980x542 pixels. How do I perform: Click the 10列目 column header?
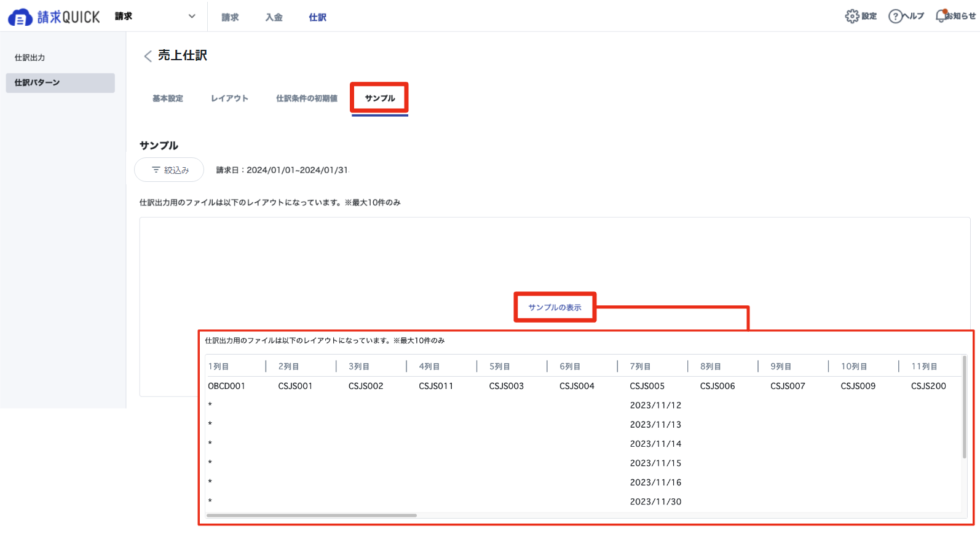click(854, 366)
